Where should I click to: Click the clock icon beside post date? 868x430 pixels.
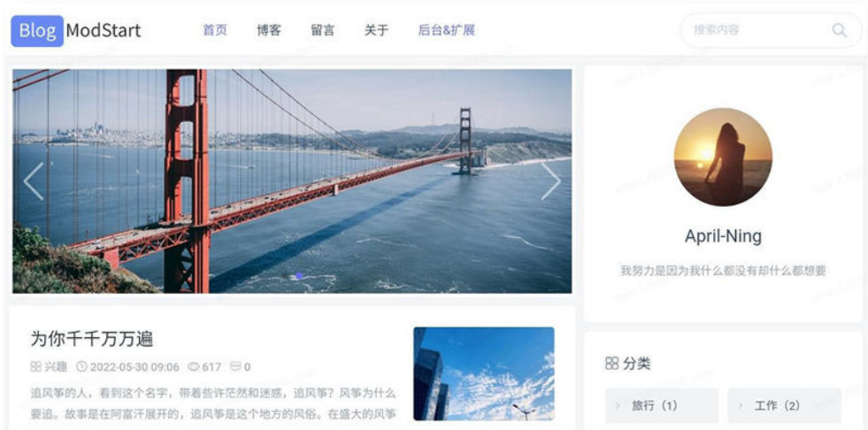(x=81, y=366)
